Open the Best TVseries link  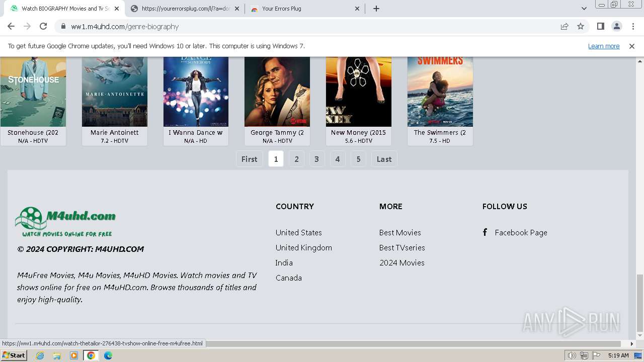pos(402,248)
